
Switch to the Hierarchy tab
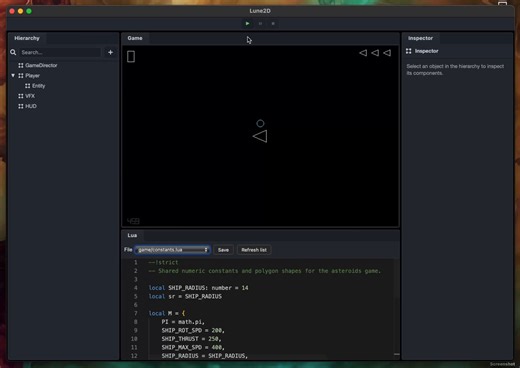click(x=27, y=38)
